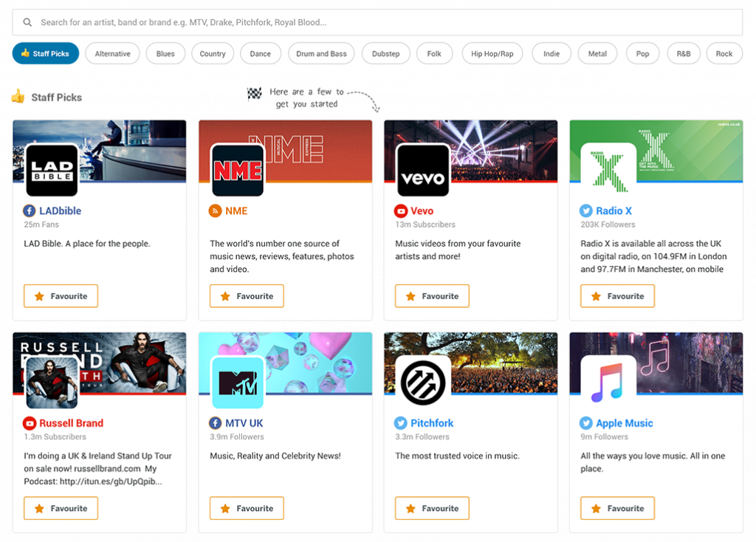Click the Radio X logo icon

608,170
